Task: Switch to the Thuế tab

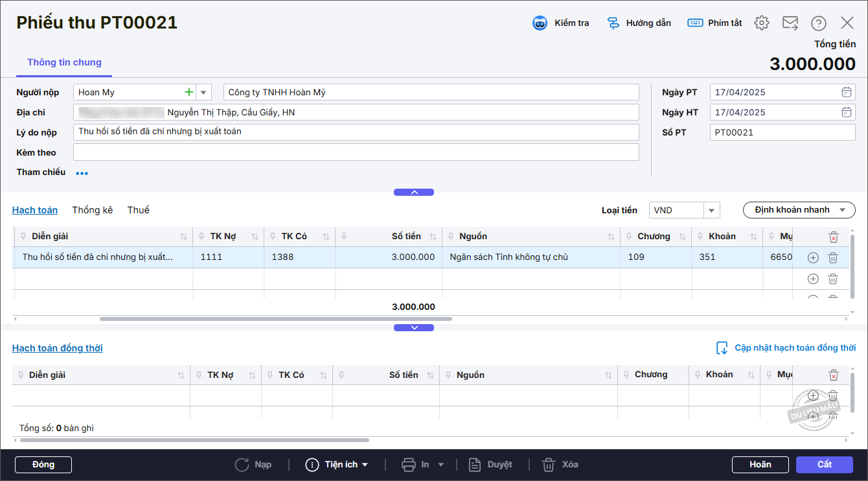Action: tap(138, 210)
